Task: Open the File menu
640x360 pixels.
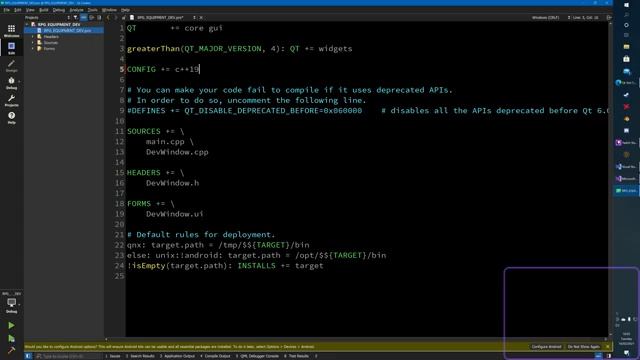Action: point(7,10)
